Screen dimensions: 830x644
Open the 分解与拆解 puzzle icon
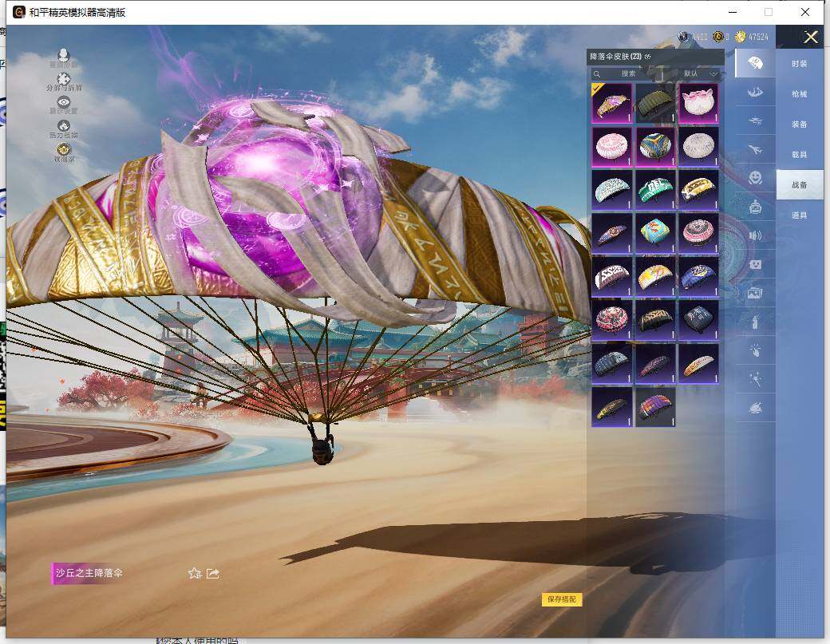(x=64, y=80)
